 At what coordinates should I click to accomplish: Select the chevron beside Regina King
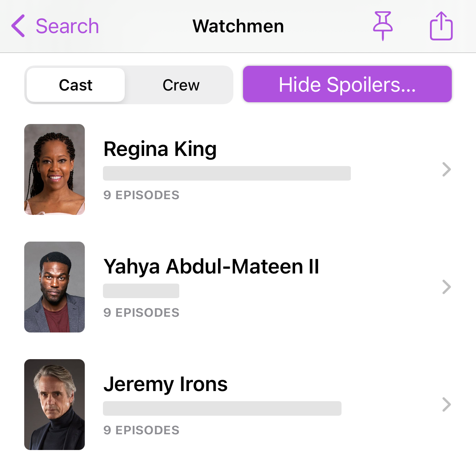click(x=446, y=169)
